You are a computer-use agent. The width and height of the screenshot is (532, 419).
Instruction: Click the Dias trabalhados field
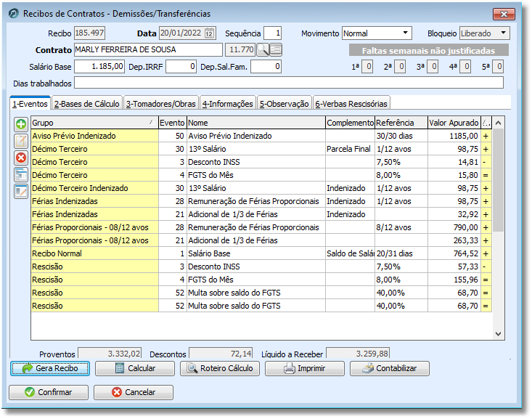(289, 83)
